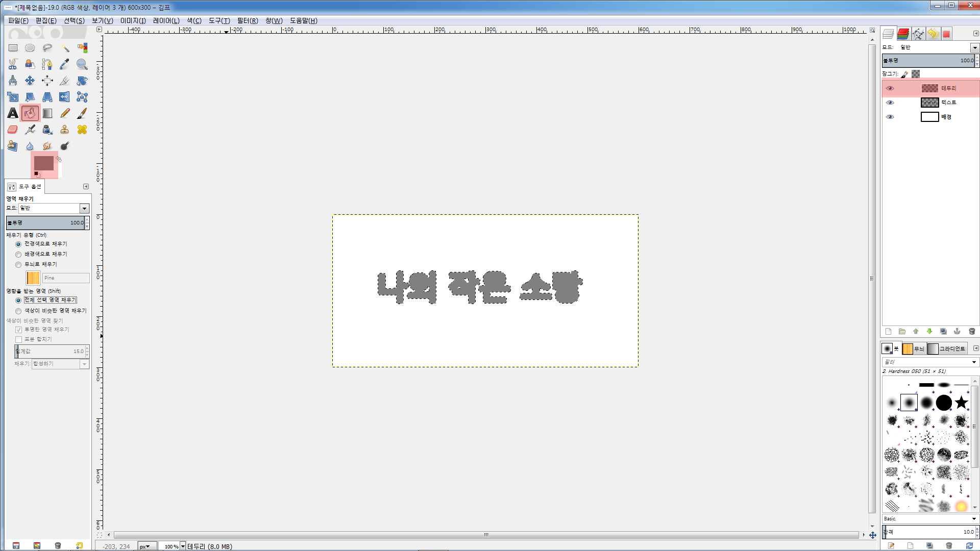Open the brushes dock configure menu arrow
This screenshot has width=980, height=551.
point(976,348)
